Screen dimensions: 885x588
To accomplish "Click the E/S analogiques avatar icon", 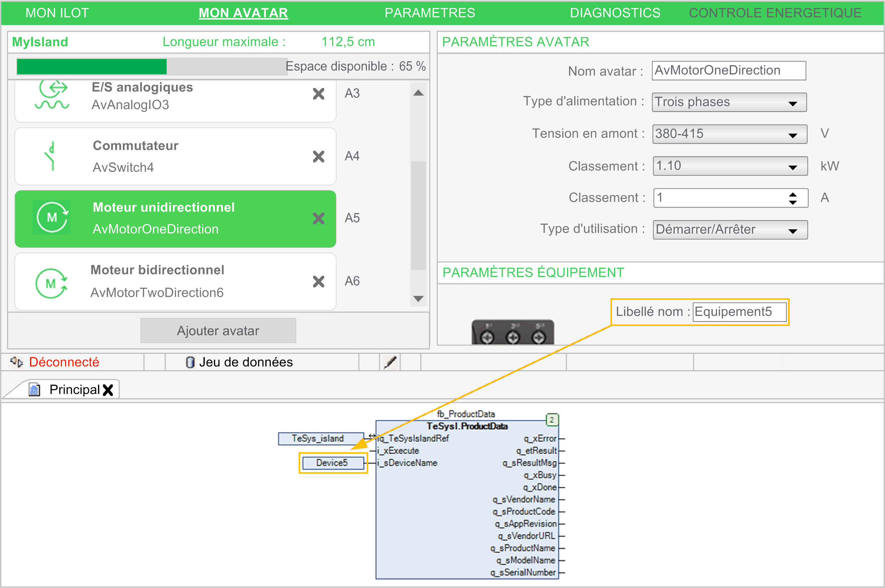I will click(x=52, y=96).
